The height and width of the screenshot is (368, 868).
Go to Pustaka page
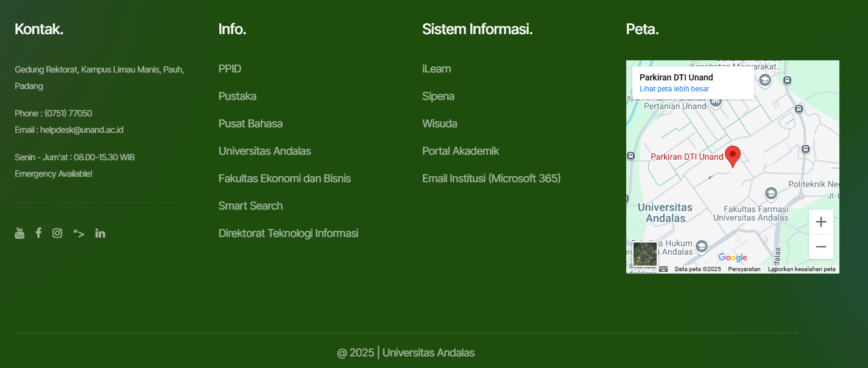(237, 96)
